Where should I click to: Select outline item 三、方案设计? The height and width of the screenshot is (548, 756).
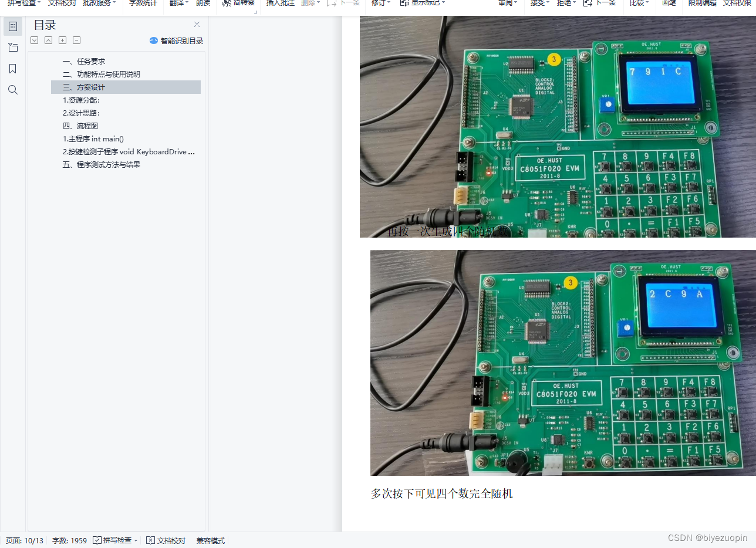[x=126, y=87]
